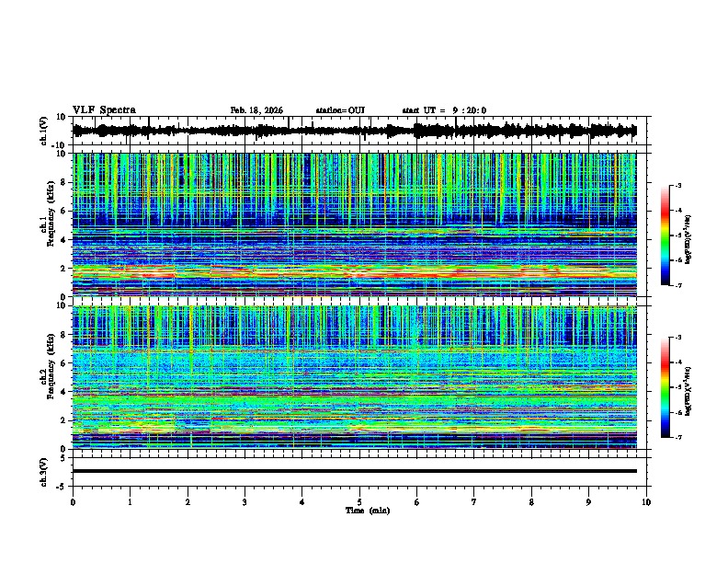The width and height of the screenshot is (728, 563).
Task: Click time axis tick label "3"
Action: 245,501
